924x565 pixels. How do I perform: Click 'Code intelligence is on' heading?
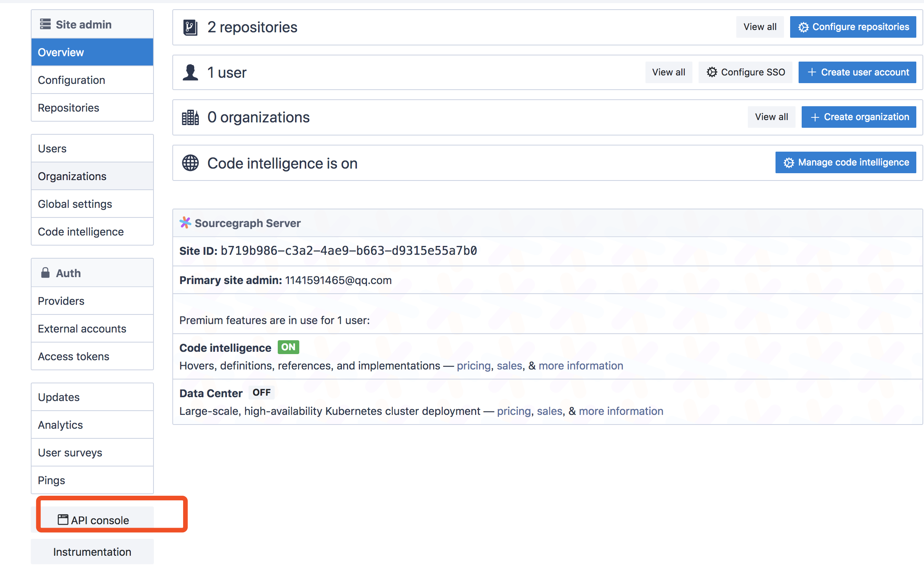pyautogui.click(x=282, y=163)
